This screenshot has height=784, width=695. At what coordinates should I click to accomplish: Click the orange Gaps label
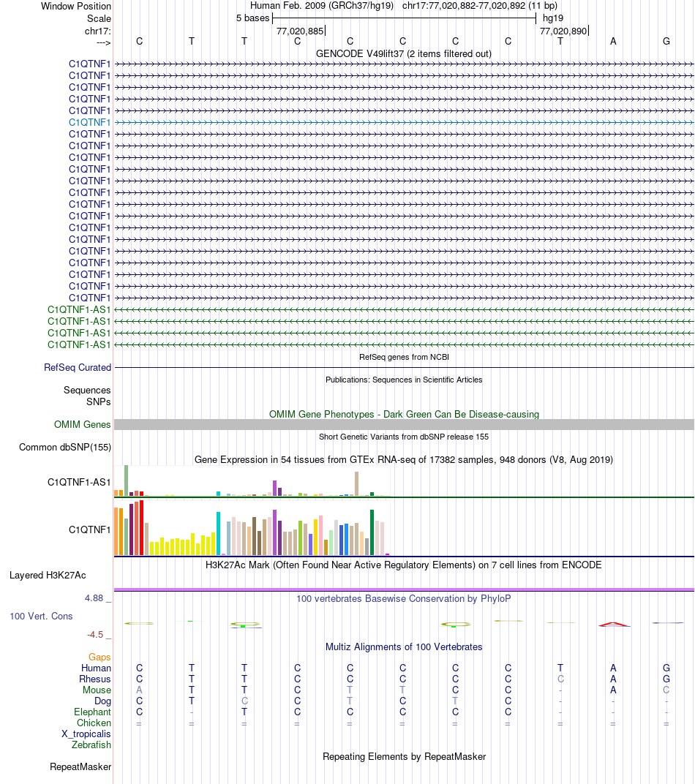click(99, 657)
